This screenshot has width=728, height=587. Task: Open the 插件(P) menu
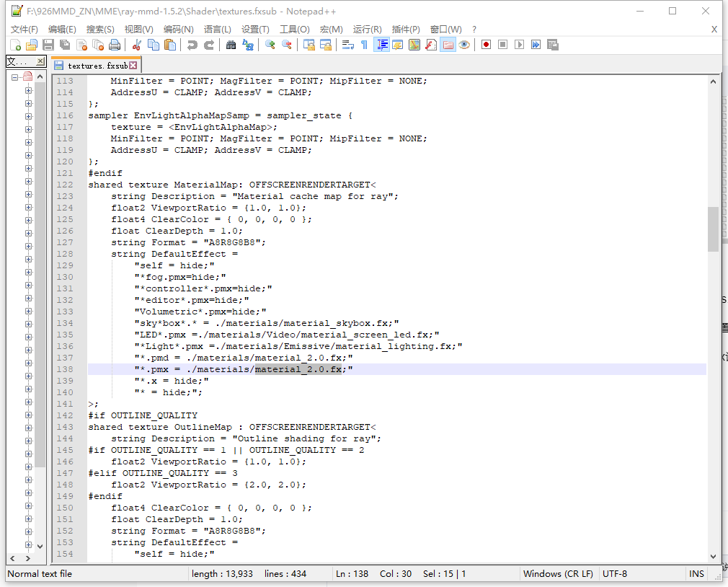406,30
